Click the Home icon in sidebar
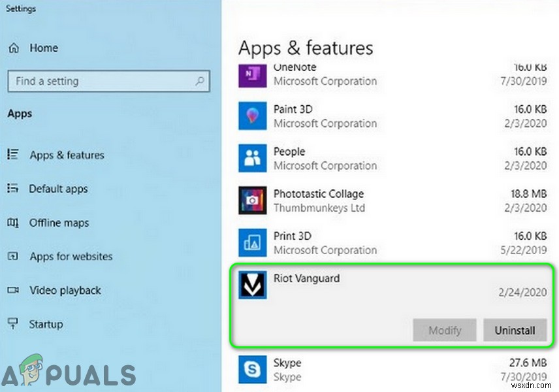 [14, 48]
